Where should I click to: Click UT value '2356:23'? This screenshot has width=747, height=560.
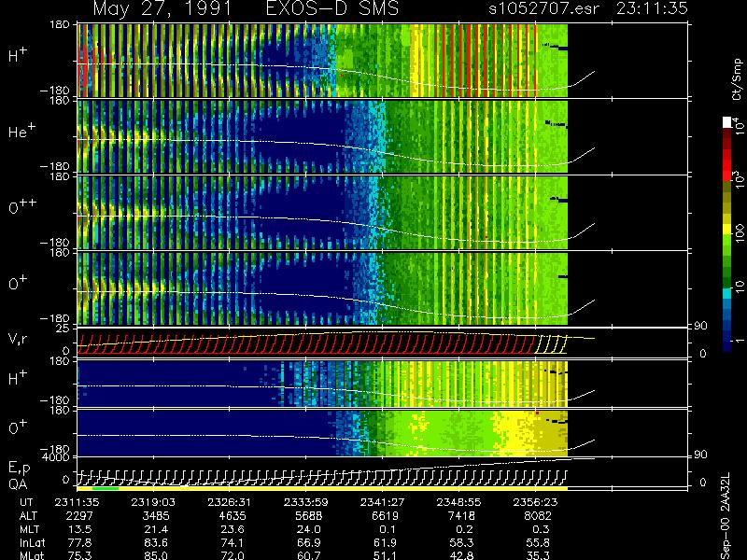[535, 502]
